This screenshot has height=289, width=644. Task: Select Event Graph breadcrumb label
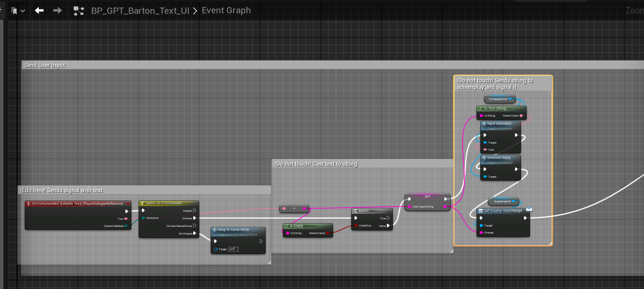(226, 10)
